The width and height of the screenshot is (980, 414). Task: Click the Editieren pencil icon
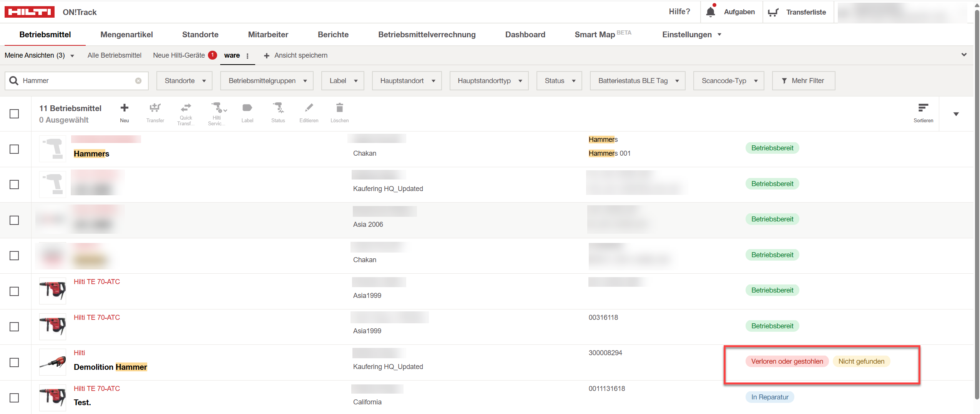tap(309, 108)
